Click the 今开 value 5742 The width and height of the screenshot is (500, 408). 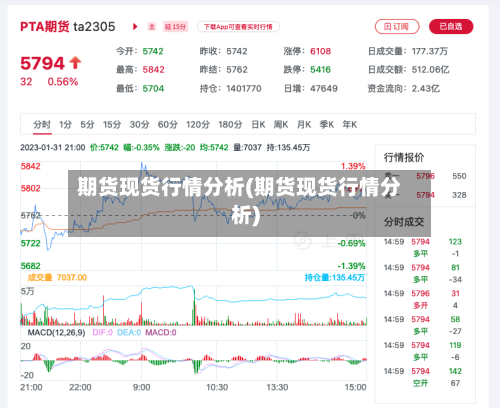tap(153, 51)
